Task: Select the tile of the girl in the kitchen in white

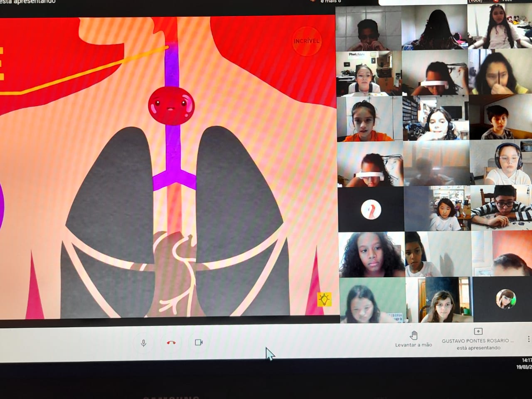Action: pos(437,209)
